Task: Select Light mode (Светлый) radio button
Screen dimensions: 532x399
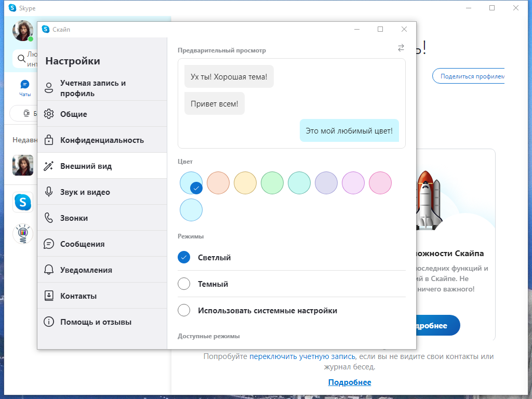Action: (184, 257)
